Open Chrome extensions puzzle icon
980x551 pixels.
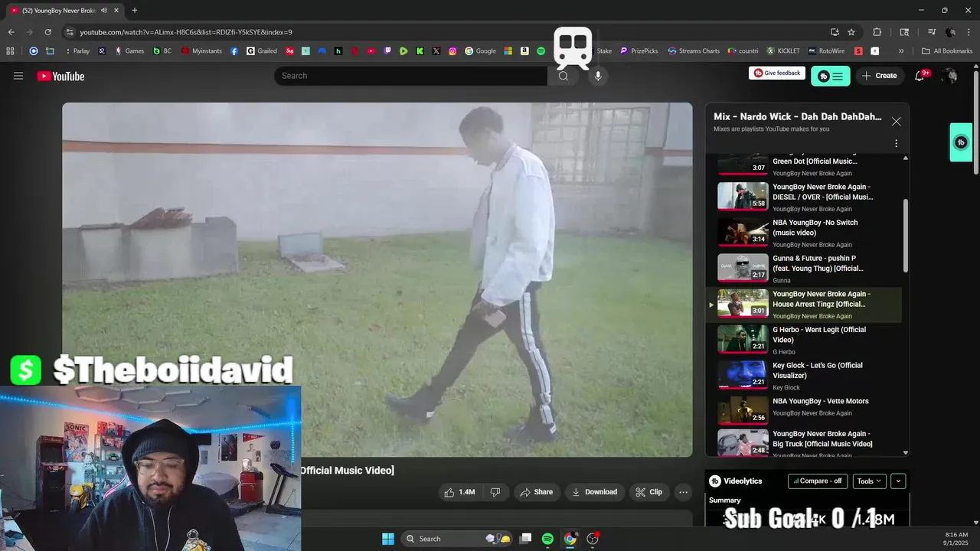point(877,32)
